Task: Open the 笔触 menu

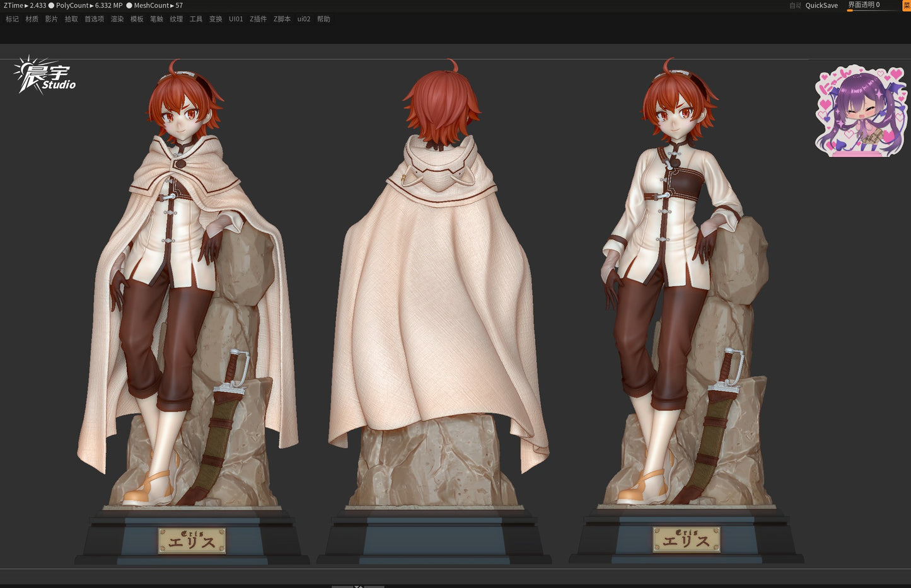Action: click(156, 19)
